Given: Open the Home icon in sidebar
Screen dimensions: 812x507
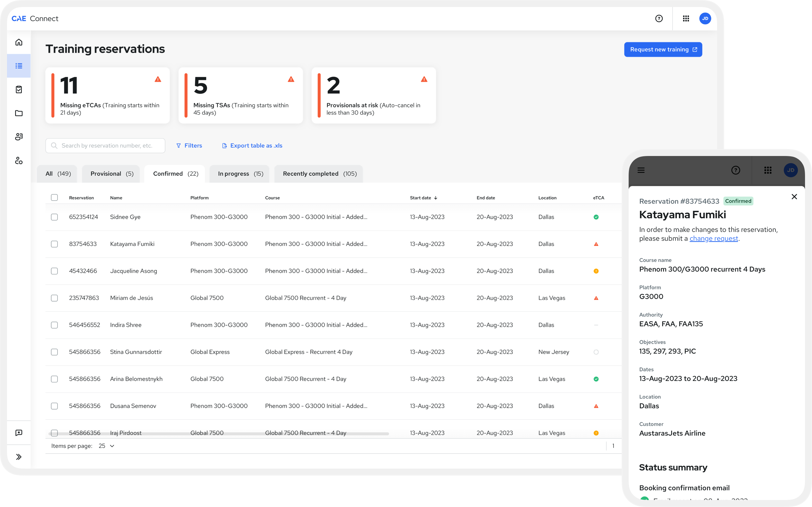Looking at the screenshot, I should (x=19, y=42).
